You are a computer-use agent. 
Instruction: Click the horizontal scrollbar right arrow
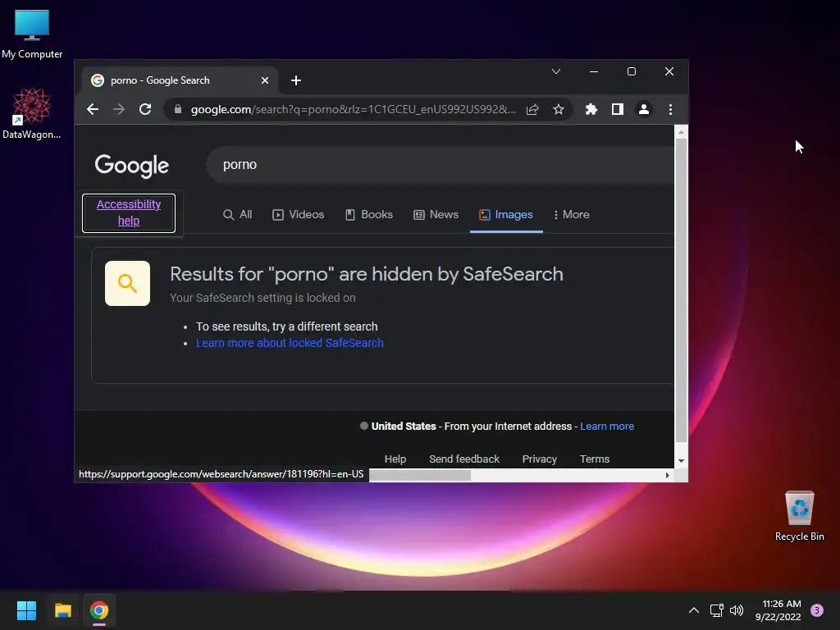point(668,475)
